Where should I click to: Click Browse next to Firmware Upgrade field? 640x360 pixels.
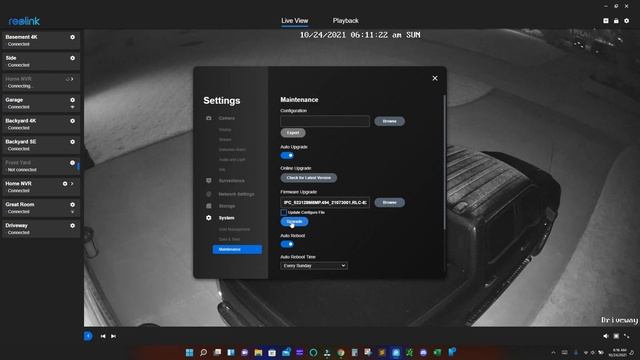point(389,202)
